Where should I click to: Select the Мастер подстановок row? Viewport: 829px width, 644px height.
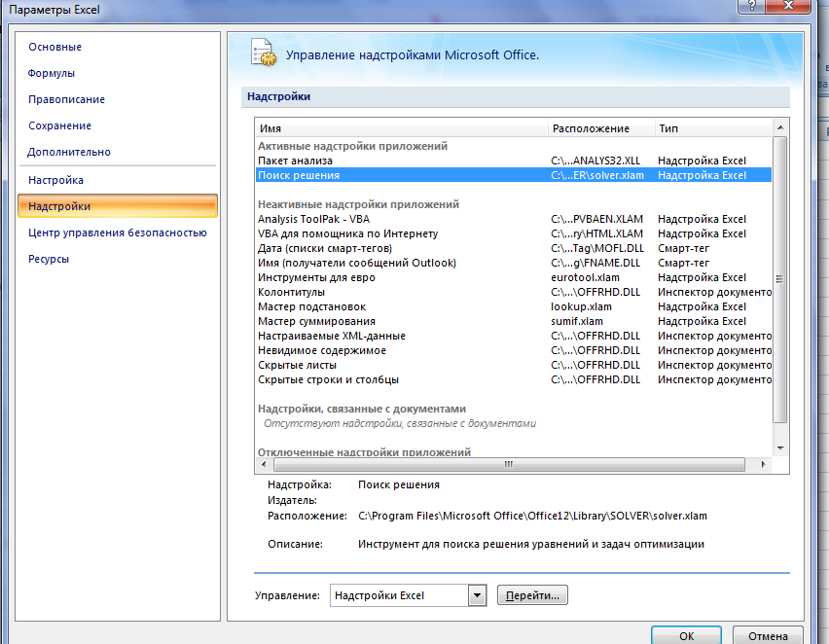[514, 306]
